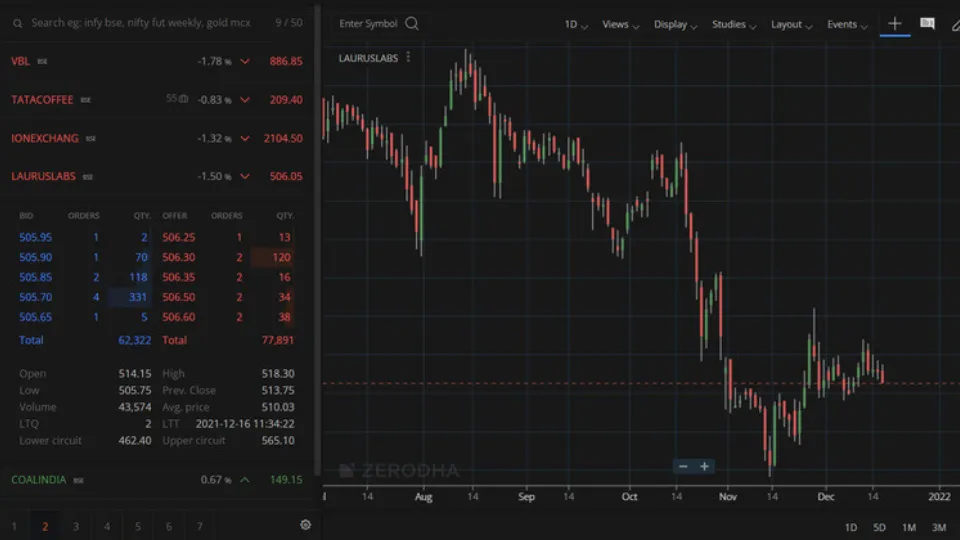The image size is (960, 540).
Task: Click the total bid quantity 62,322
Action: pyautogui.click(x=135, y=340)
